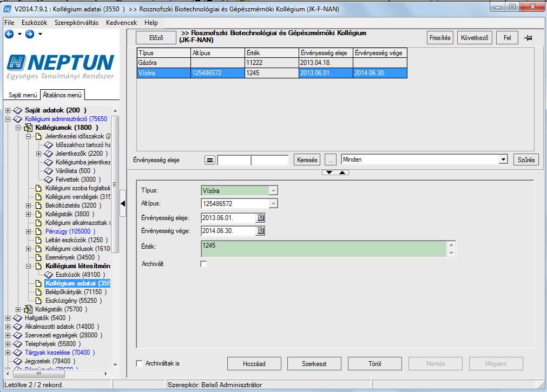547x392 pixels.
Task: Expand the Beköltöztetés (3200) node
Action: (x=29, y=206)
